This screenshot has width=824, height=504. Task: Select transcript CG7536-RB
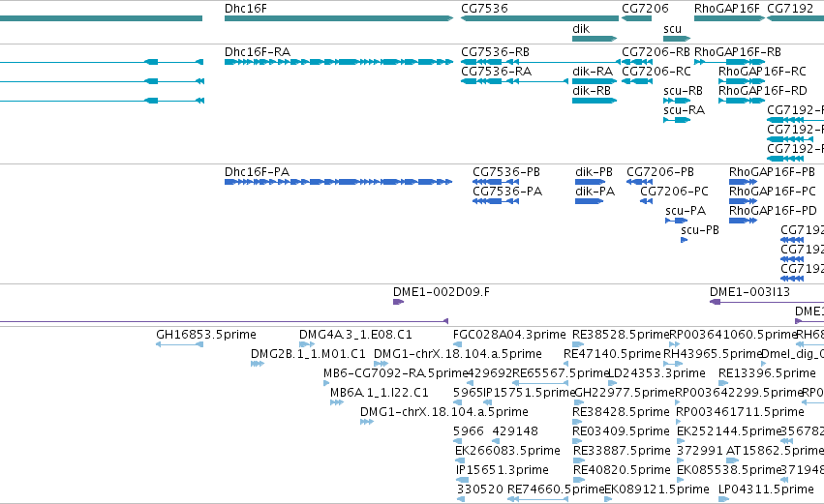[539, 62]
